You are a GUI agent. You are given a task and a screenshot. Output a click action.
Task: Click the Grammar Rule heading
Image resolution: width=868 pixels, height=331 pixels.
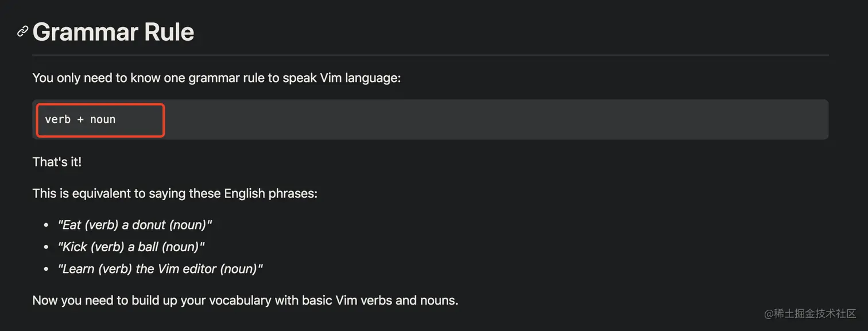pyautogui.click(x=113, y=32)
